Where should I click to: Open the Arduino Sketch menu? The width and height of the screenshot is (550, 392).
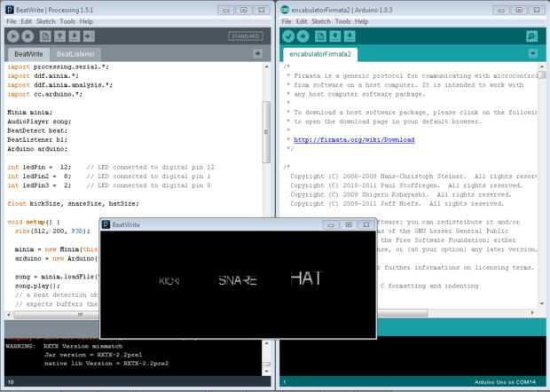321,21
